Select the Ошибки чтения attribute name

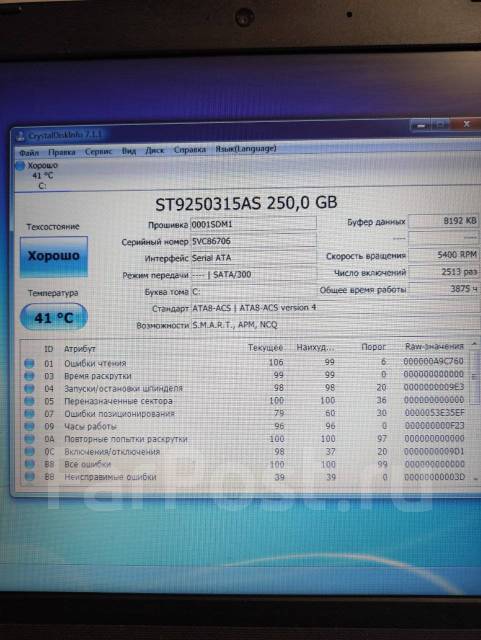(95, 363)
